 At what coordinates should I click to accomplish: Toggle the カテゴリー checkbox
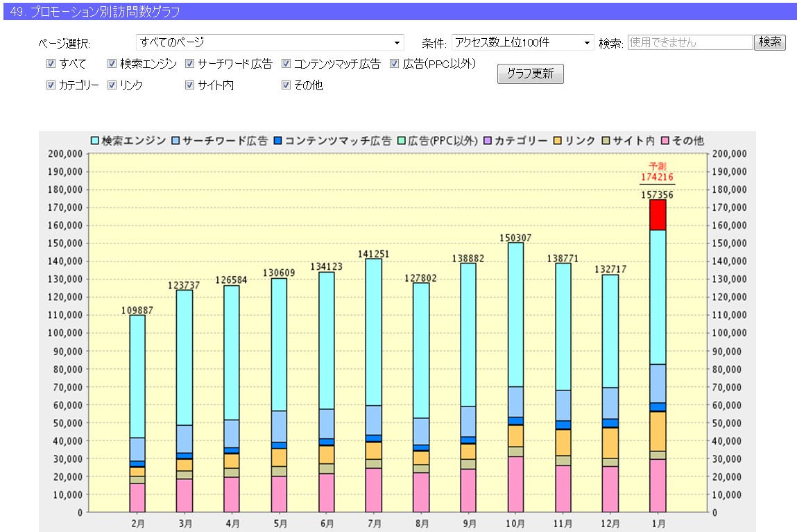[51, 85]
